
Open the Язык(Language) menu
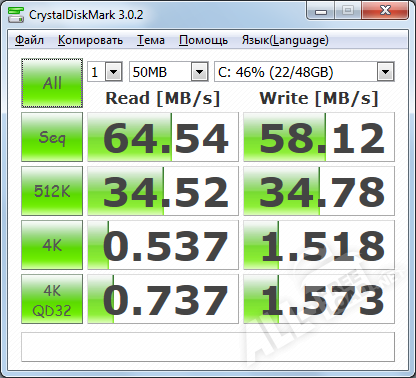pos(285,40)
